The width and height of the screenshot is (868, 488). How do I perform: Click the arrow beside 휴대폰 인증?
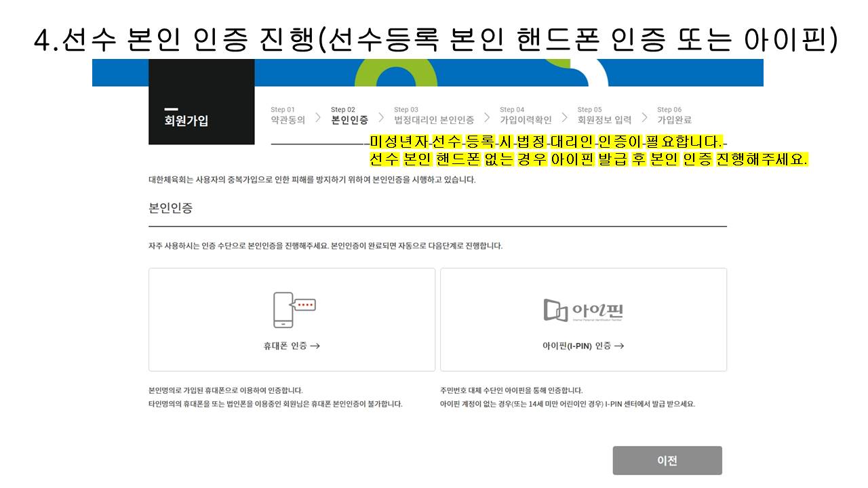tap(315, 346)
